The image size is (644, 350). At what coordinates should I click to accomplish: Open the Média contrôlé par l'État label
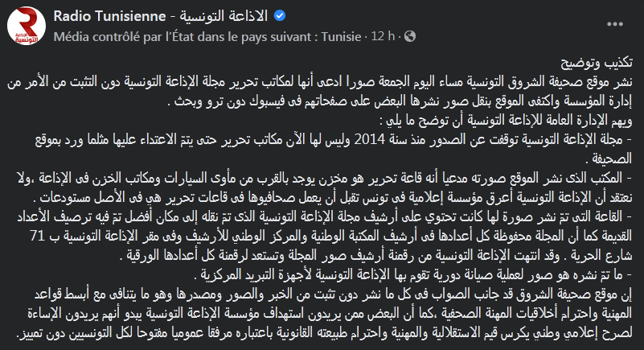click(207, 36)
